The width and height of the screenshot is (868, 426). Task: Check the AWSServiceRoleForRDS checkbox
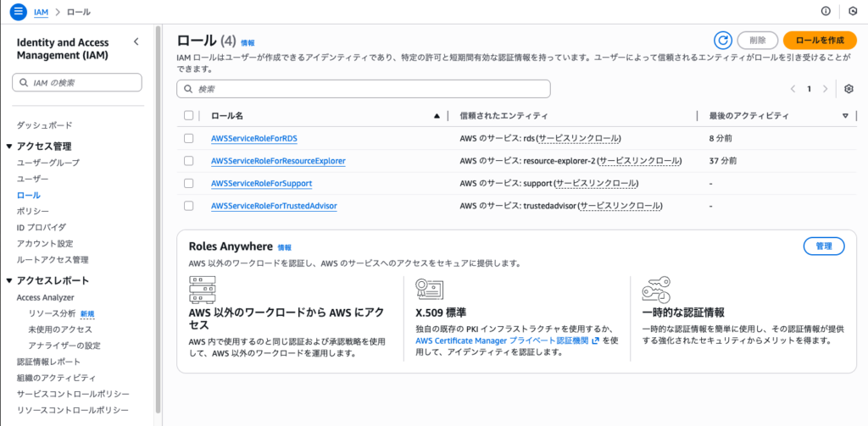(189, 138)
